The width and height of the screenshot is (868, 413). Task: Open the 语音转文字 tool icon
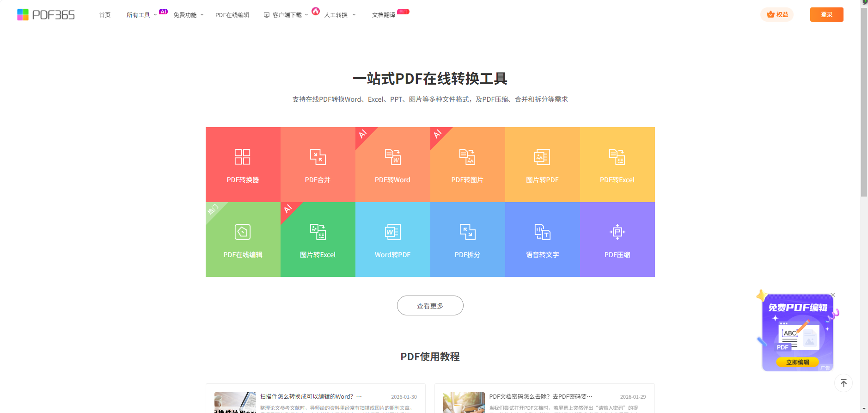click(542, 232)
